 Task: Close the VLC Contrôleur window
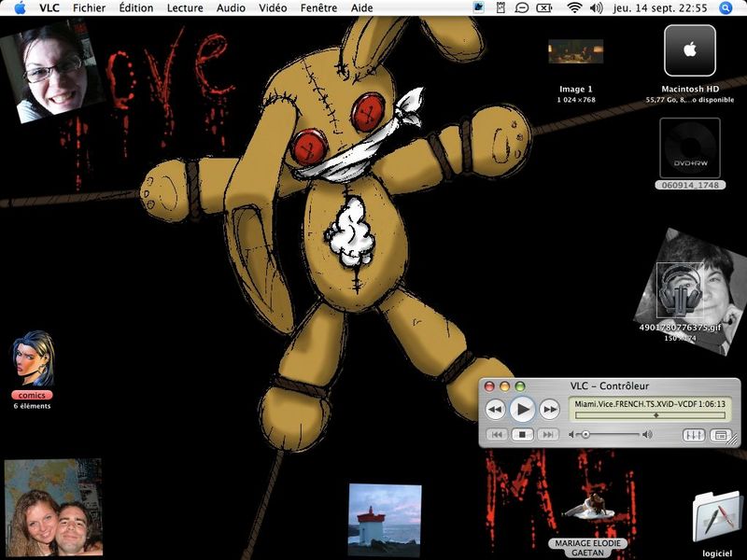coord(489,386)
